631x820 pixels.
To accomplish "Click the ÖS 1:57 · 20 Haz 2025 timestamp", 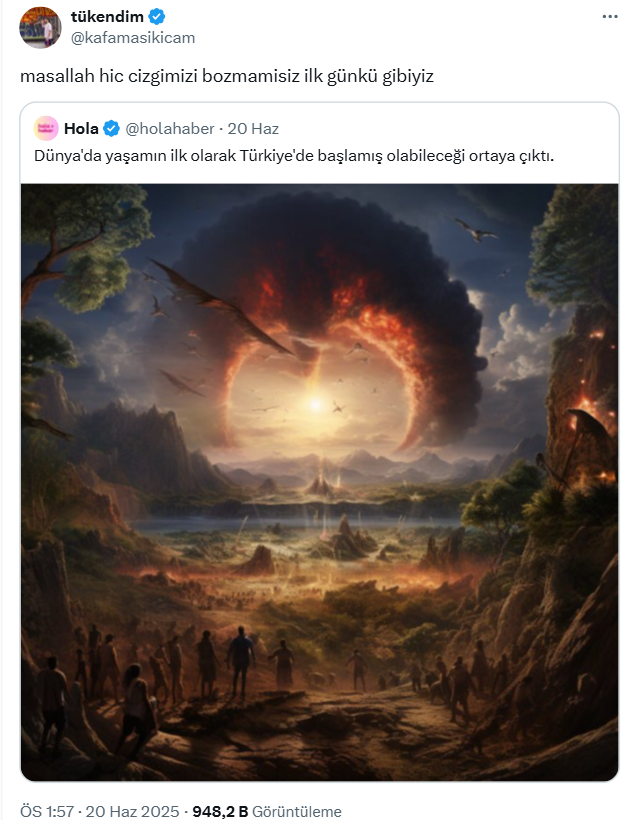I will (99, 811).
